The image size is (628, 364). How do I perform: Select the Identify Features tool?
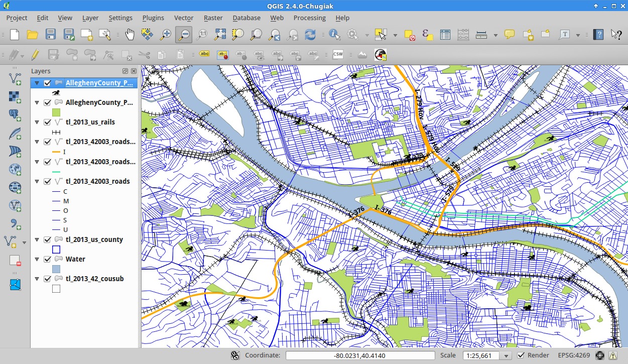click(x=334, y=35)
